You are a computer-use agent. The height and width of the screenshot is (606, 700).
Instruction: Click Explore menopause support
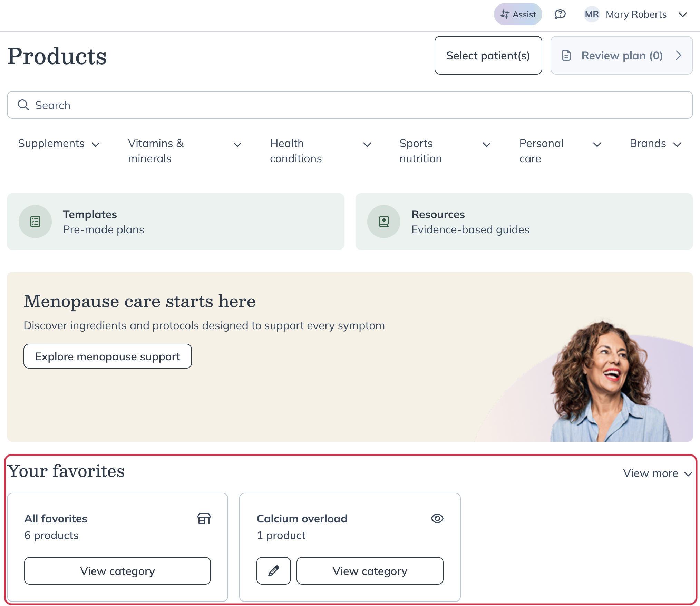coord(107,356)
